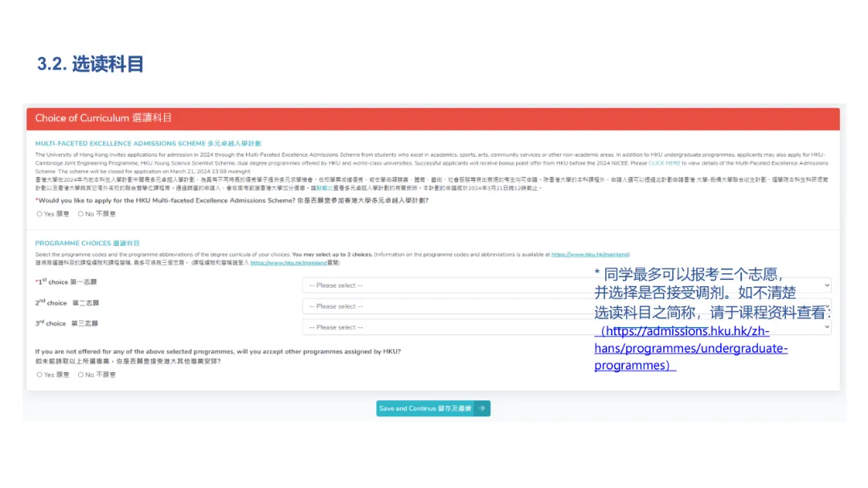Open the Chinese 點擊此 scheme details link
The width and height of the screenshot is (868, 488).
[x=322, y=188]
